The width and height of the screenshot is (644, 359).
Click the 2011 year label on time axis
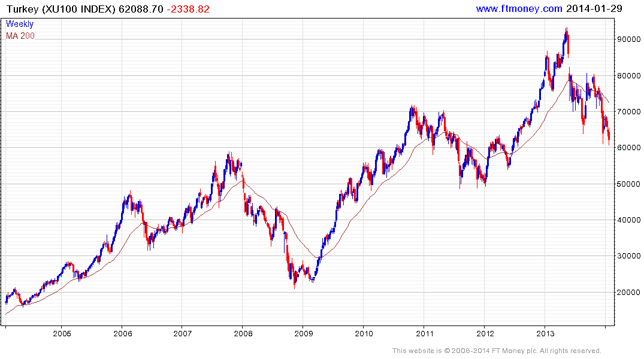tap(425, 333)
